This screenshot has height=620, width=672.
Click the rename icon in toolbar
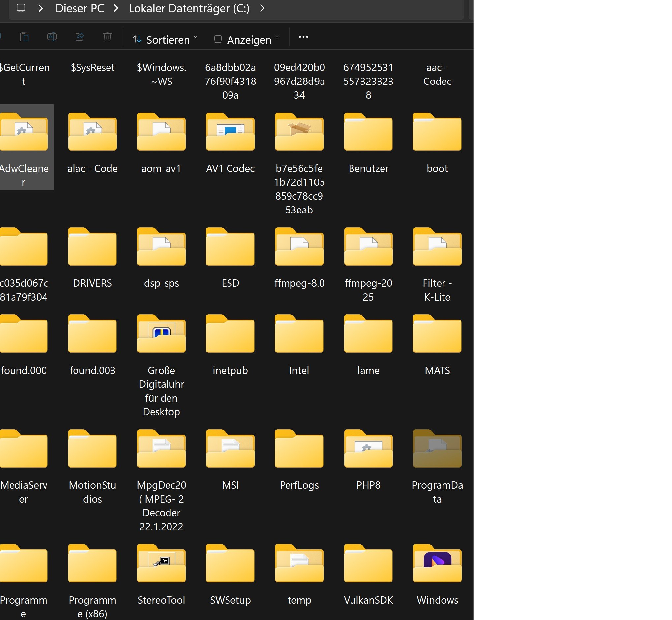52,37
